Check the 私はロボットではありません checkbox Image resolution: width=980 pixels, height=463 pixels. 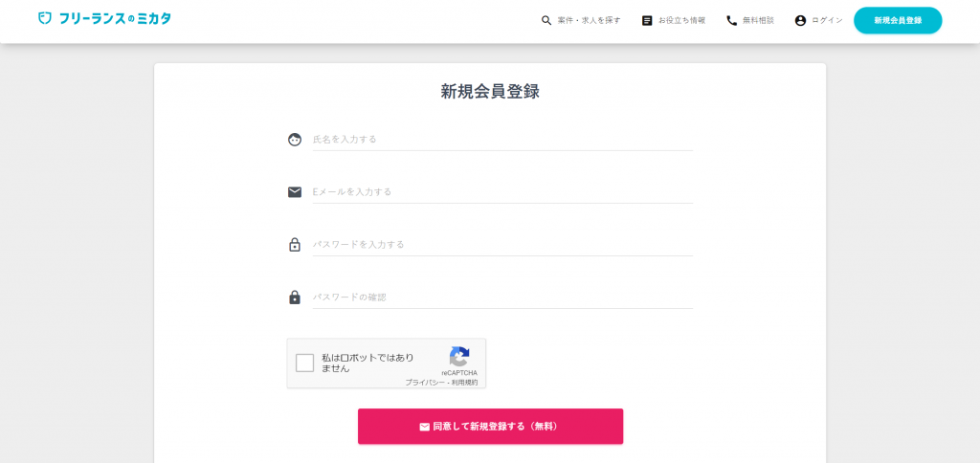point(305,363)
